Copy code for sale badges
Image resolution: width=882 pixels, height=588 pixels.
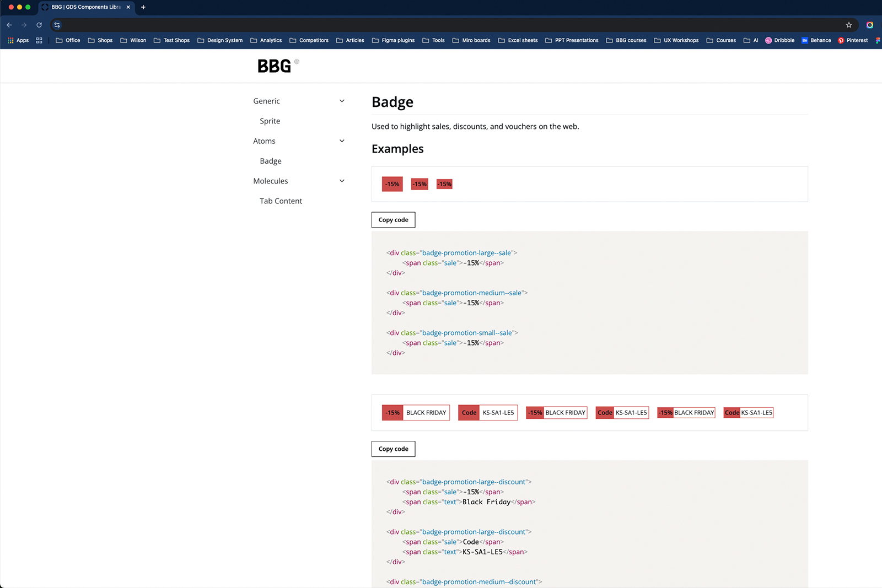coord(393,220)
